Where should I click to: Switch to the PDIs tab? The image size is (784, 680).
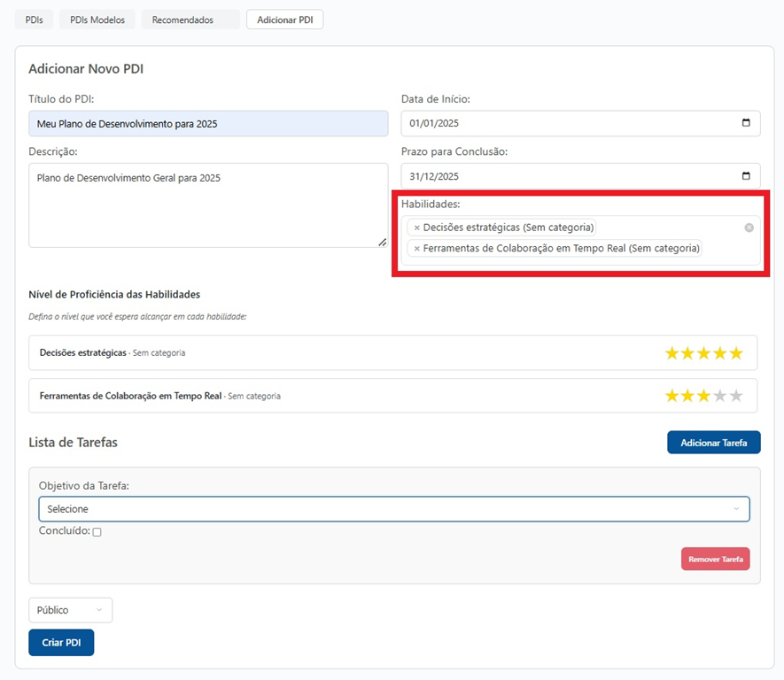(34, 19)
